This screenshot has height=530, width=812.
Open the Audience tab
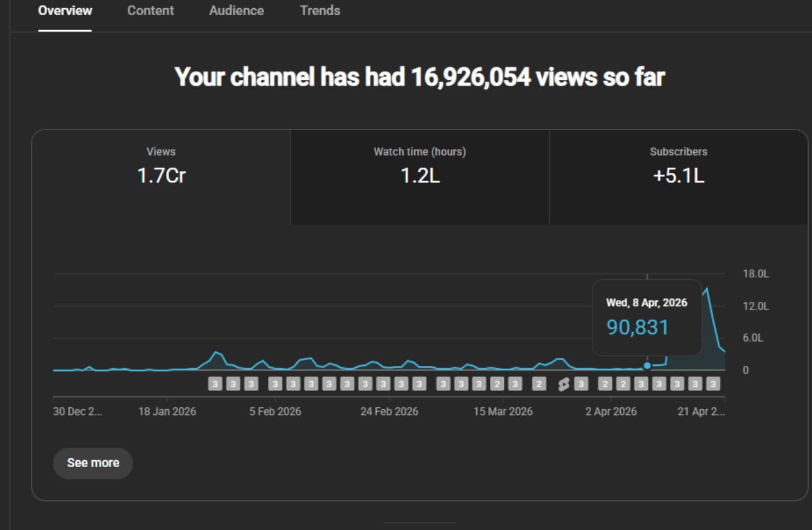[236, 11]
